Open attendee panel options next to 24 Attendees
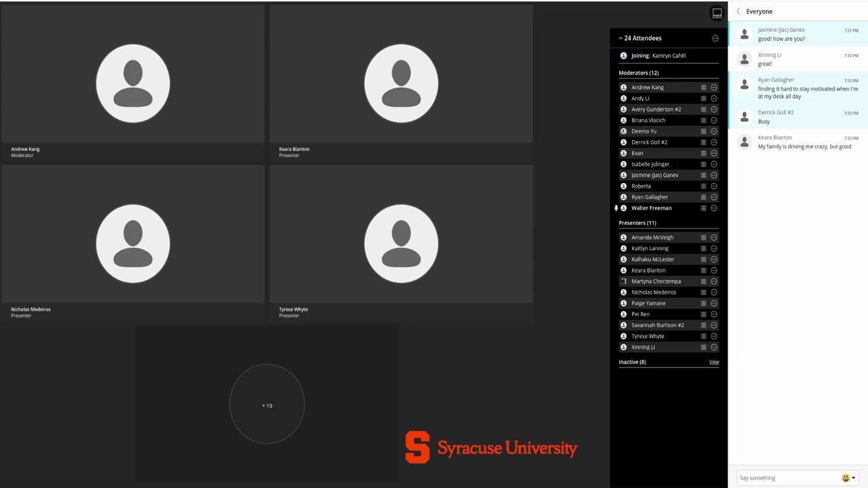This screenshot has width=868, height=488. tap(715, 39)
